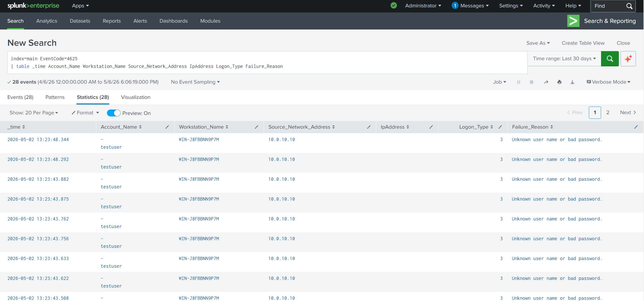The width and height of the screenshot is (644, 301).
Task: Open the Administrator user menu
Action: click(423, 6)
